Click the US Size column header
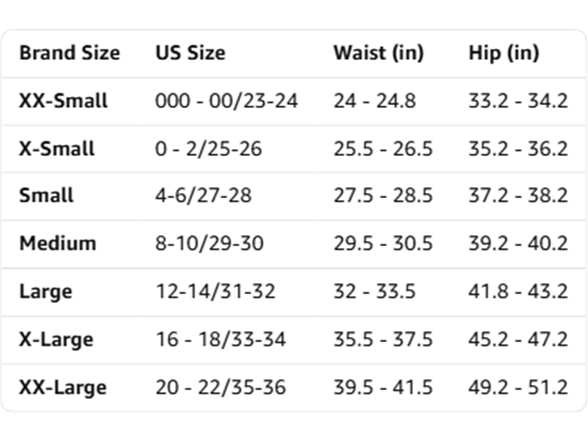 pos(190,53)
